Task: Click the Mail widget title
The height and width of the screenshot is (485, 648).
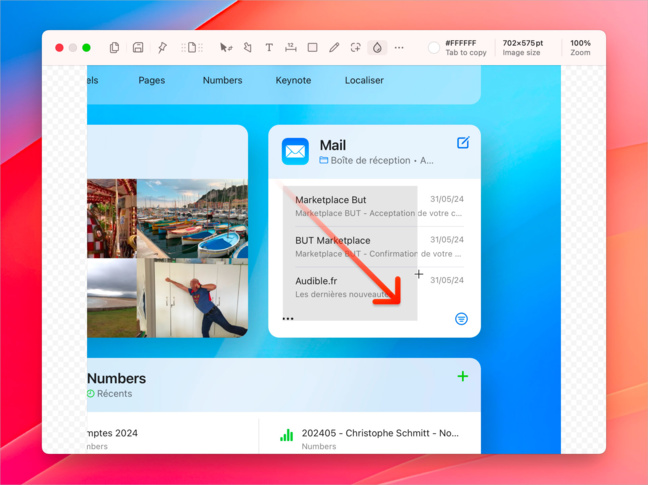Action: tap(333, 145)
